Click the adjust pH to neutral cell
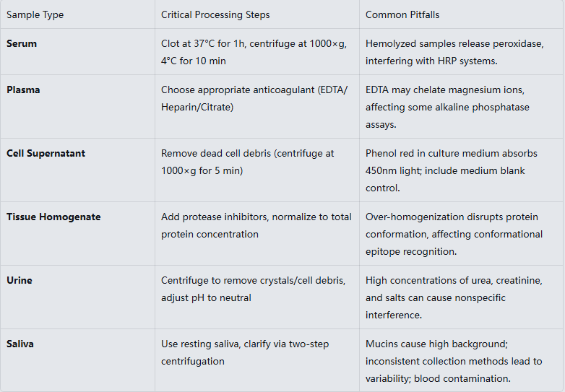Image resolution: width=565 pixels, height=392 pixels. [253, 289]
